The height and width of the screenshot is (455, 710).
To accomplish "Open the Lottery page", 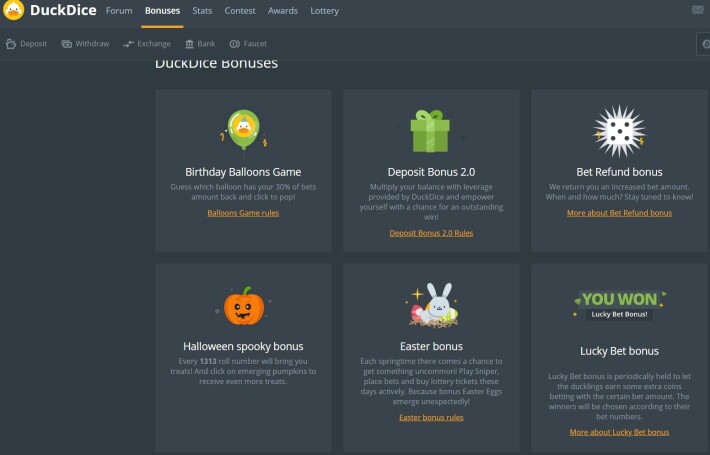I will tap(324, 11).
